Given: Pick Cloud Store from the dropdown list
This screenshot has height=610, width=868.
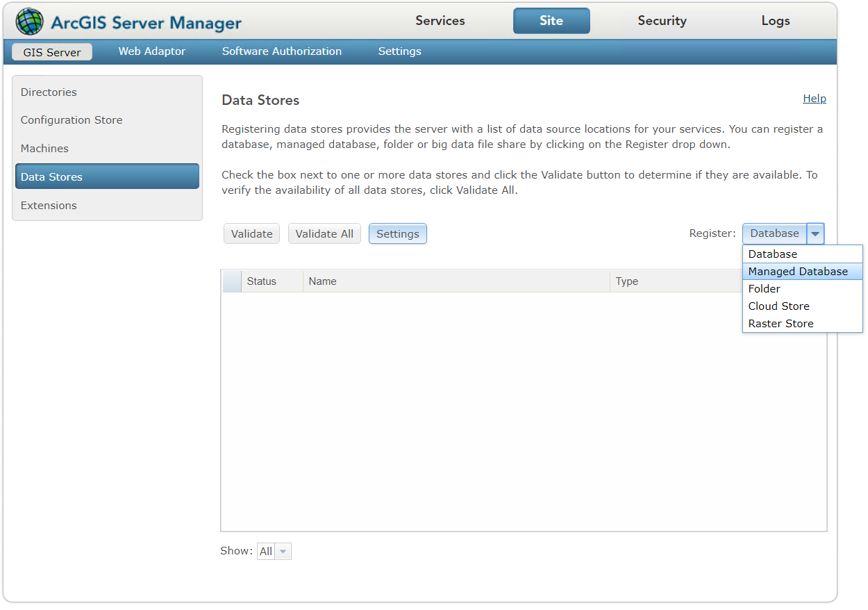Looking at the screenshot, I should (x=778, y=306).
